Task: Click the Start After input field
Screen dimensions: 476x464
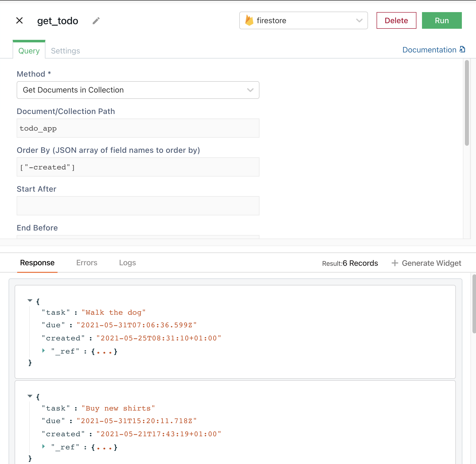Action: (138, 206)
